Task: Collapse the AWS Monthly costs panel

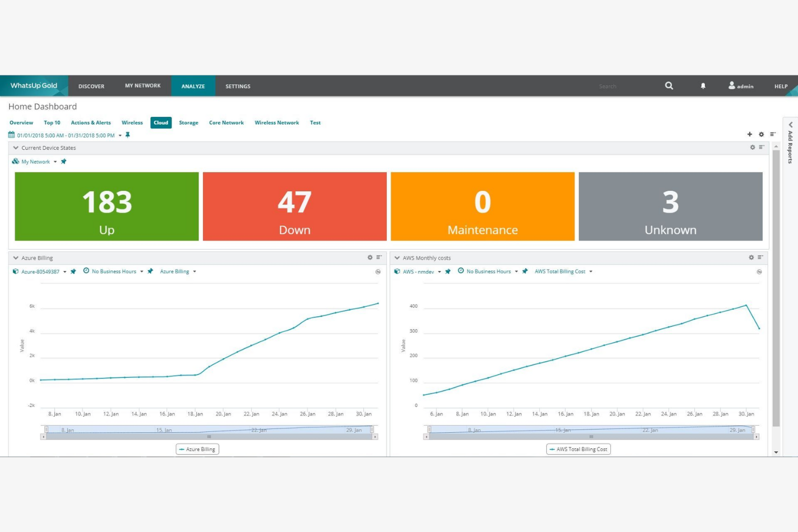Action: click(x=397, y=258)
